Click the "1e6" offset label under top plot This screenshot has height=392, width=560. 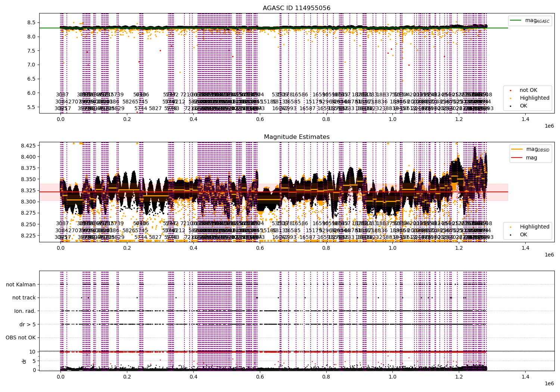pos(549,126)
